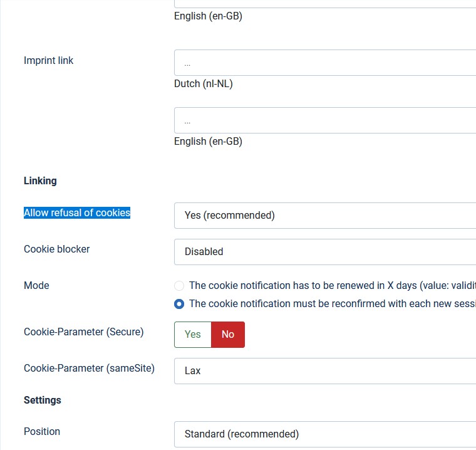Click the Cookie-Parameter (sameSite) label
Viewport: 476px width, 450px height.
click(89, 369)
